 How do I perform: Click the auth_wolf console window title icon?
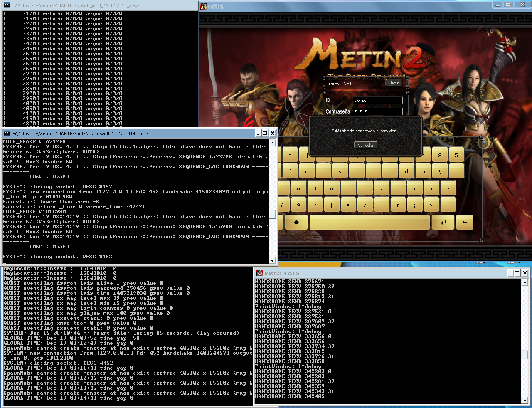click(7, 133)
